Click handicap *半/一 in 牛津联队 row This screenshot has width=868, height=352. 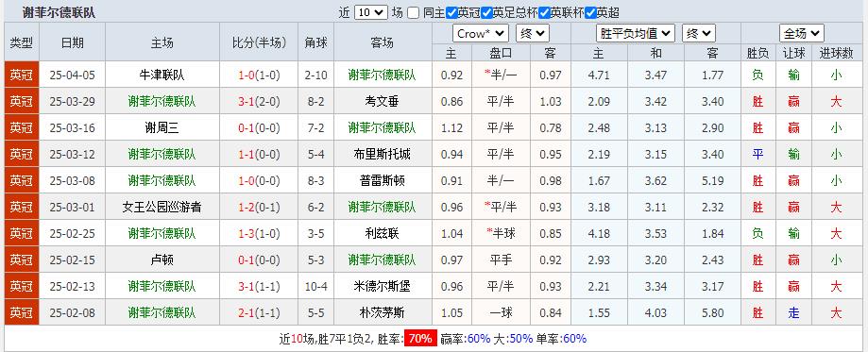(501, 75)
